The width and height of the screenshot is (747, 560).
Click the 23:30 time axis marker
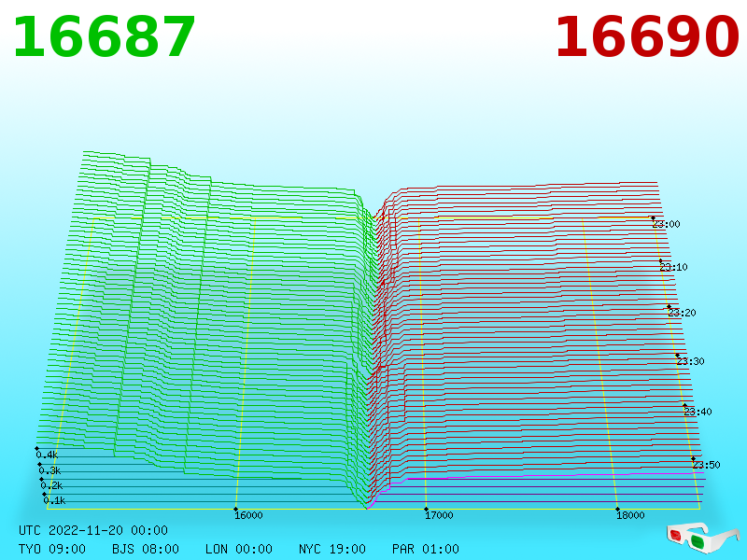[690, 361]
